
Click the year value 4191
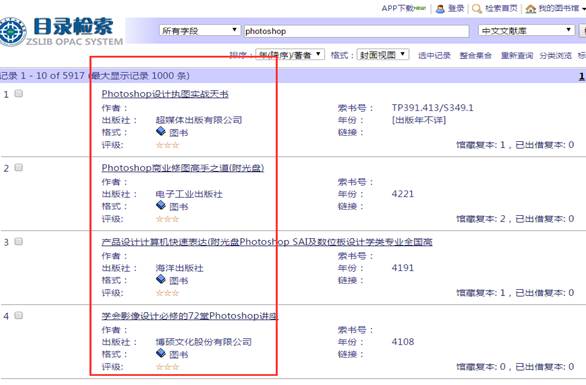403,268
